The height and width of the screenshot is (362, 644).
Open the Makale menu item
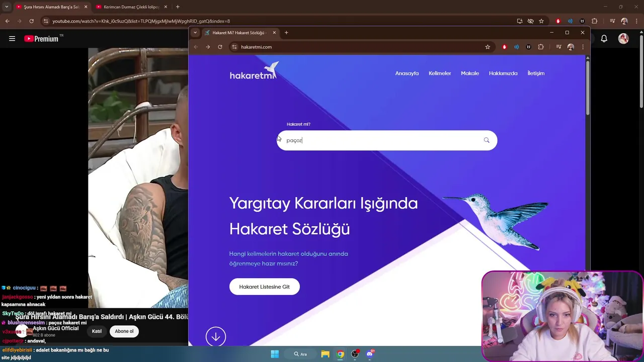(470, 73)
